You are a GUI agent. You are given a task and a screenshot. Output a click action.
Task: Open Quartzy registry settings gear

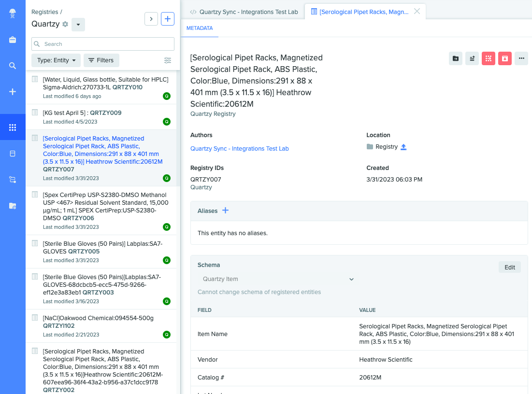65,24
